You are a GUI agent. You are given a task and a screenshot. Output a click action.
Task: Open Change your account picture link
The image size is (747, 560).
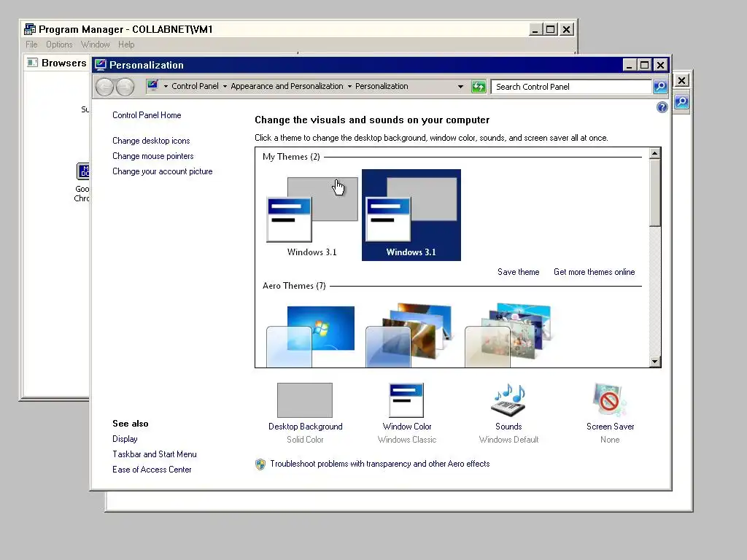tap(163, 171)
